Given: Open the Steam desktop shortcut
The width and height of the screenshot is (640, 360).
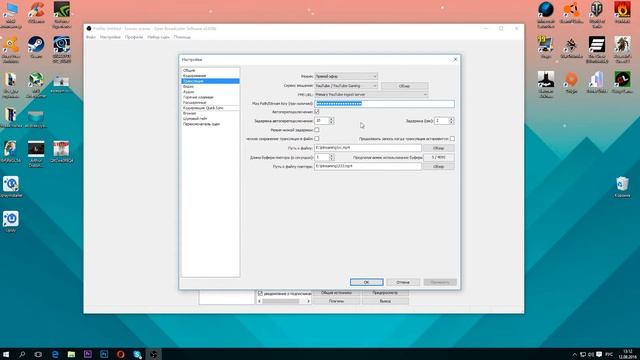Looking at the screenshot, I should [36, 46].
